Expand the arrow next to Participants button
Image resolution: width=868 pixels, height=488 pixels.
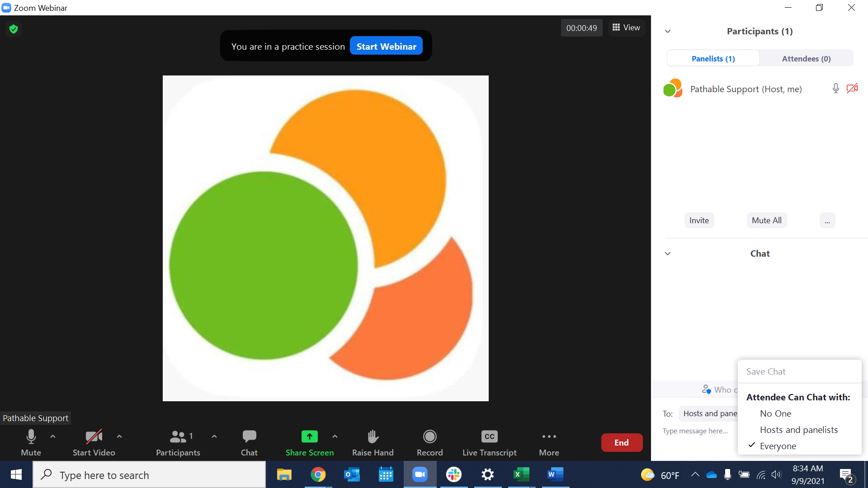point(214,436)
